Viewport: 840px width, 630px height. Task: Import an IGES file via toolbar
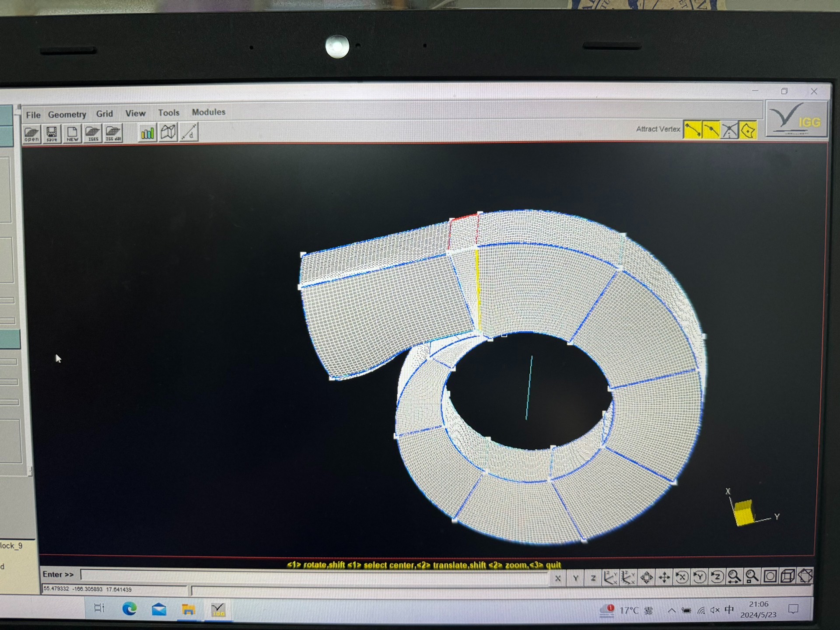point(93,133)
